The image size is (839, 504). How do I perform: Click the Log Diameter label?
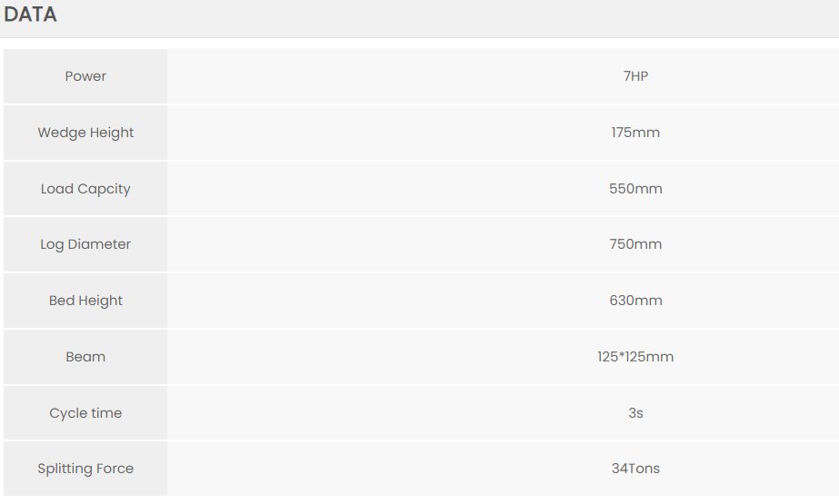85,244
